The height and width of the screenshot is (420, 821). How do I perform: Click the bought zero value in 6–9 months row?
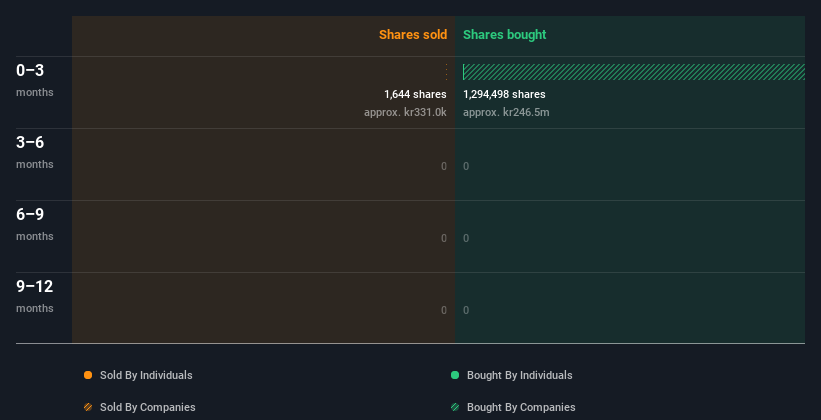click(x=466, y=238)
